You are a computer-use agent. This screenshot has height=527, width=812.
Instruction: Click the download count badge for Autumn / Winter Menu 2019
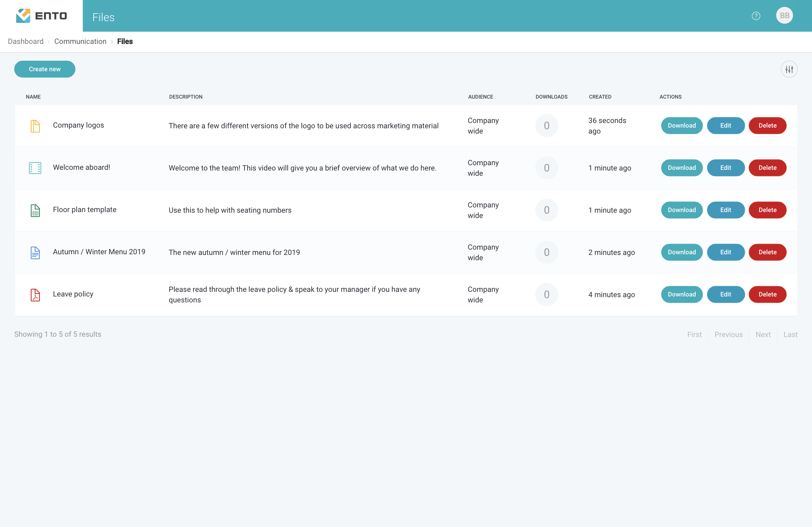click(547, 252)
